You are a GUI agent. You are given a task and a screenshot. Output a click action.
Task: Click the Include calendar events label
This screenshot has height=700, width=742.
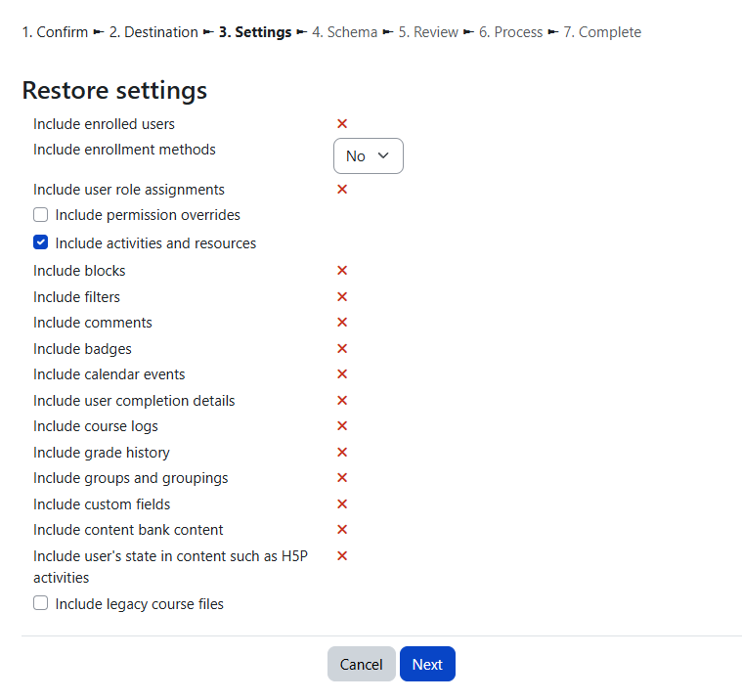(109, 374)
